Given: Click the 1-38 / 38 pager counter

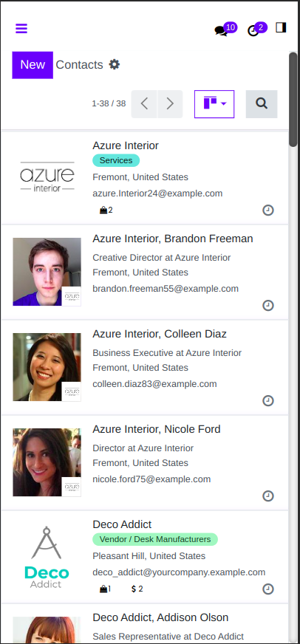Looking at the screenshot, I should click(x=109, y=103).
